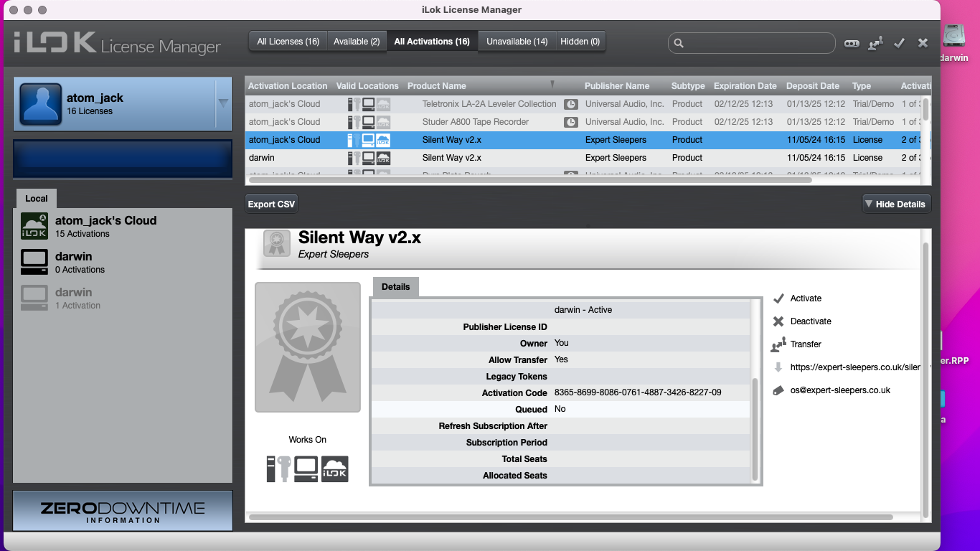Click the tag icon beside os@expert-sleepers.co.uk

(x=778, y=390)
